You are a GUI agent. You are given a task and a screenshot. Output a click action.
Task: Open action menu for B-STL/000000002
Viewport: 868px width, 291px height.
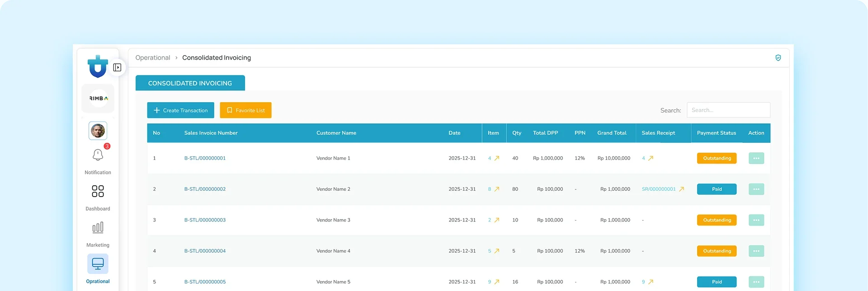[x=756, y=189]
